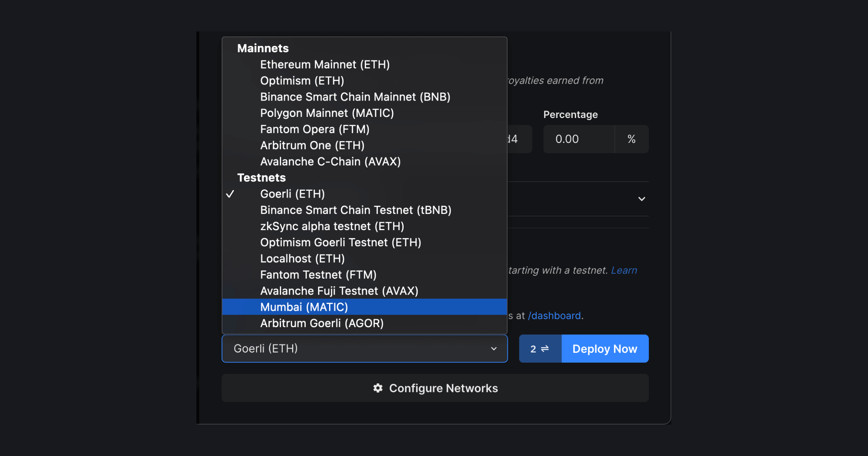Click the swap arrows icon next to the deploy count

point(545,349)
